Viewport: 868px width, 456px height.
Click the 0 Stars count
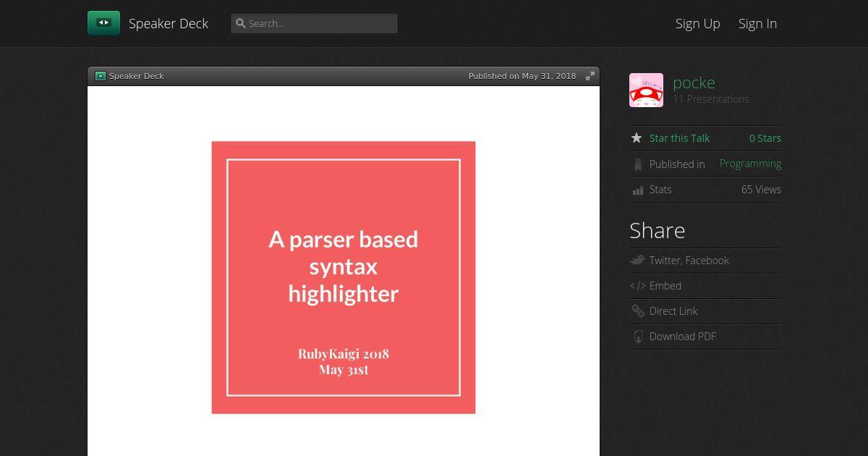click(x=765, y=138)
